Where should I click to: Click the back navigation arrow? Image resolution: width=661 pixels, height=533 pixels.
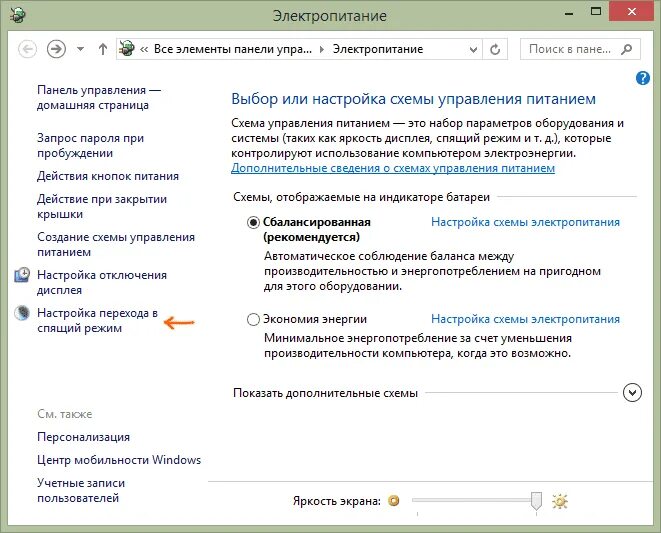(27, 49)
